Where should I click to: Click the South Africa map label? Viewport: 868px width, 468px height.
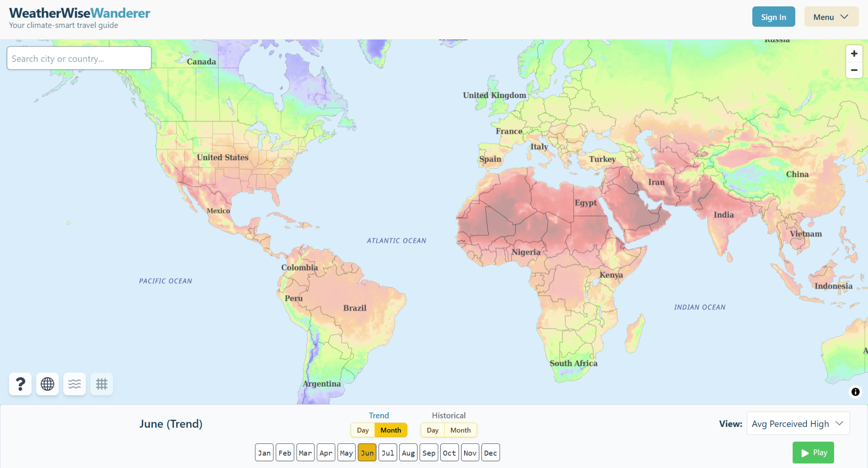click(x=573, y=363)
